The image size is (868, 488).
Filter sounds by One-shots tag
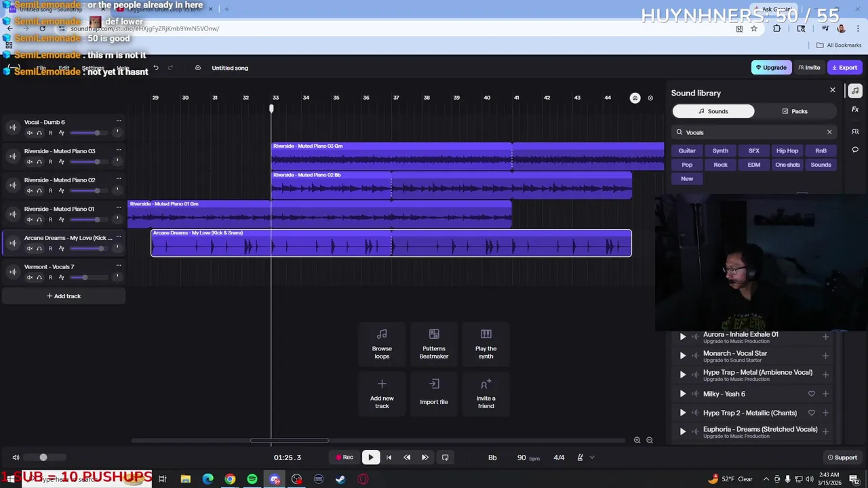tap(787, 165)
